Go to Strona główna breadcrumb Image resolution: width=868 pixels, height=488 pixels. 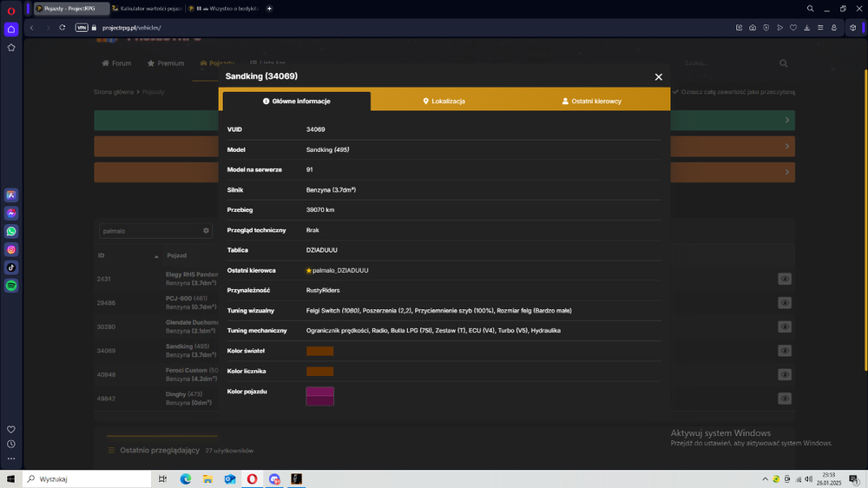click(x=114, y=92)
